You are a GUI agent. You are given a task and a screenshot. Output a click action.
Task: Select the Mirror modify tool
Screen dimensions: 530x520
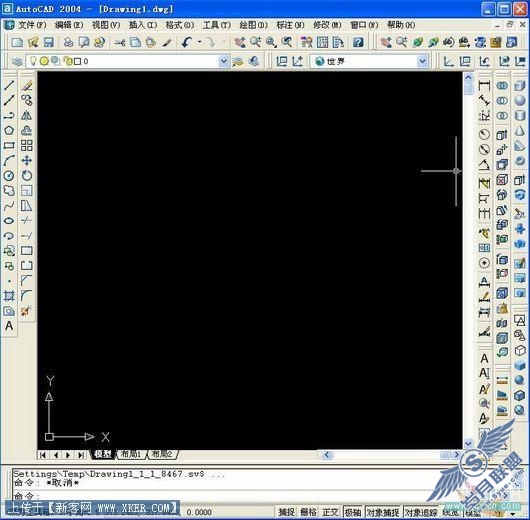pyautogui.click(x=27, y=115)
